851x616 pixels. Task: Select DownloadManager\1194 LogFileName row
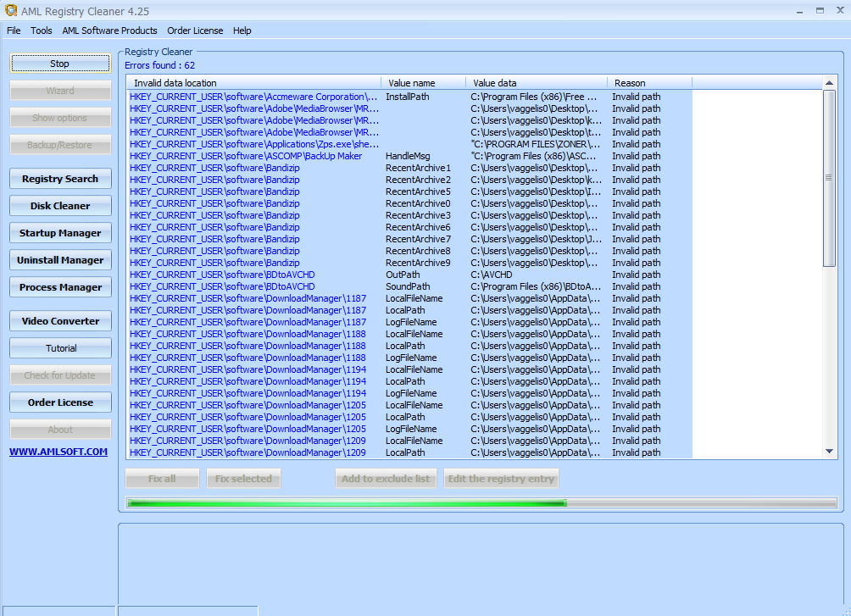point(409,393)
